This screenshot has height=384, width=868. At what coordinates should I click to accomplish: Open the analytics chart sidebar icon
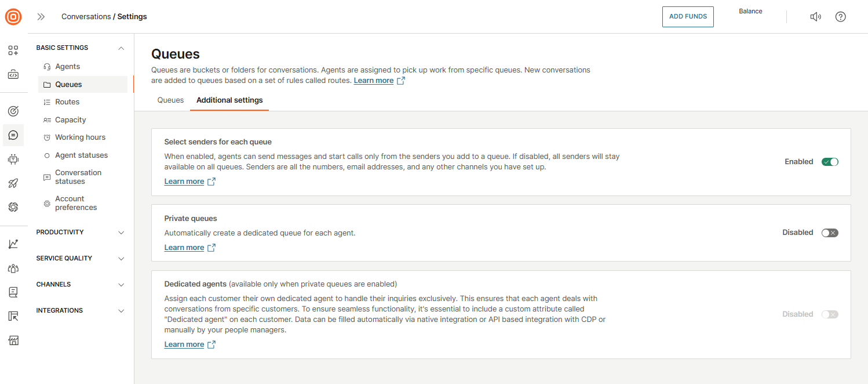click(13, 244)
